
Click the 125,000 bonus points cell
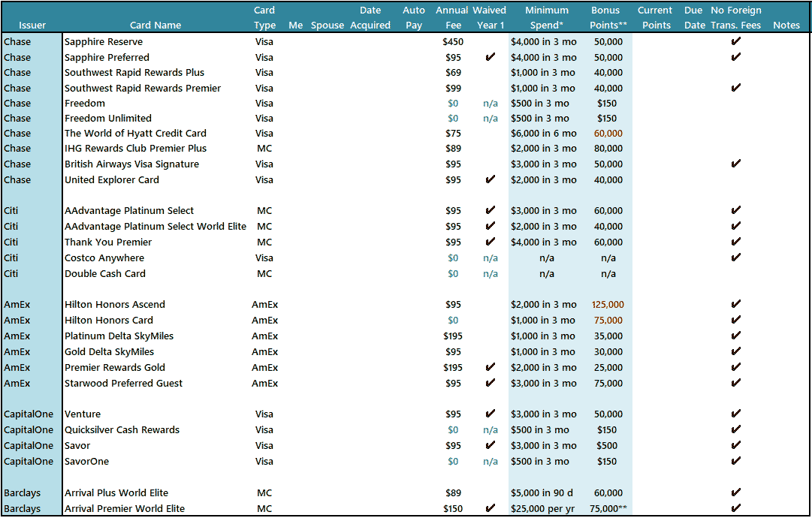(608, 304)
